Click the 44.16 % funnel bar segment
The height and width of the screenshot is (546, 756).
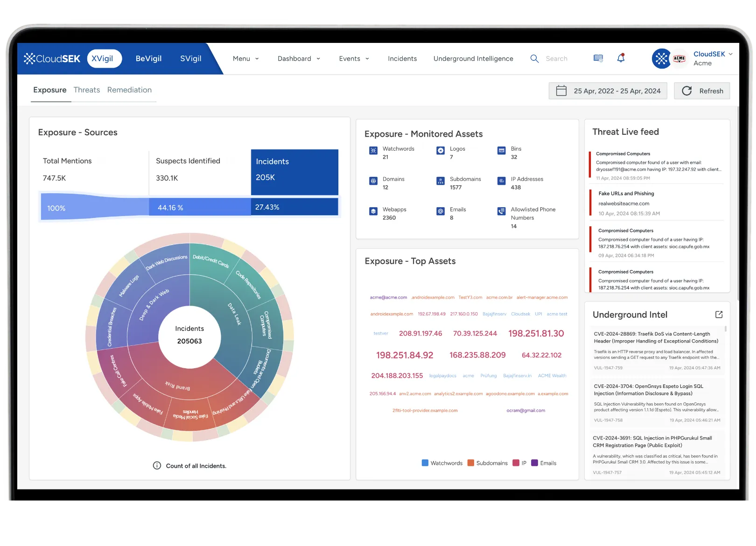coord(200,207)
